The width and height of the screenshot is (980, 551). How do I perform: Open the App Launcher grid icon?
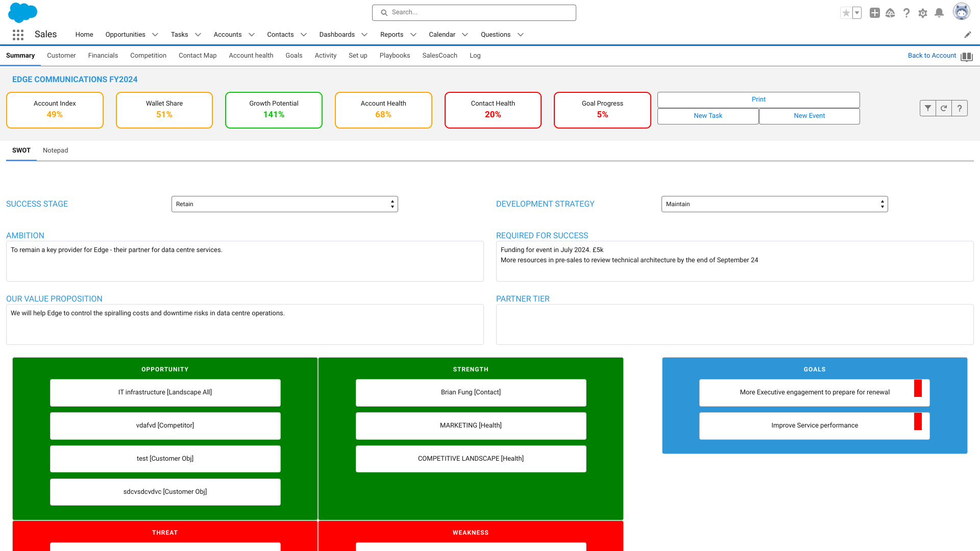click(x=18, y=35)
